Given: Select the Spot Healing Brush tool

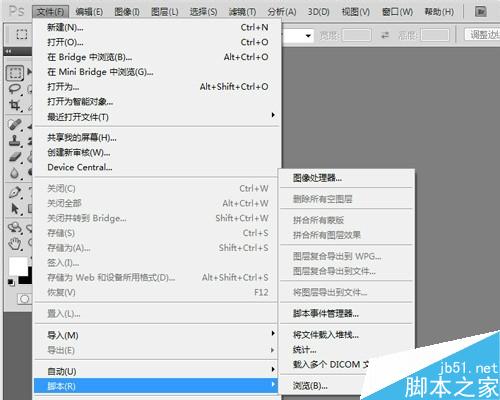Looking at the screenshot, I should 15,125.
